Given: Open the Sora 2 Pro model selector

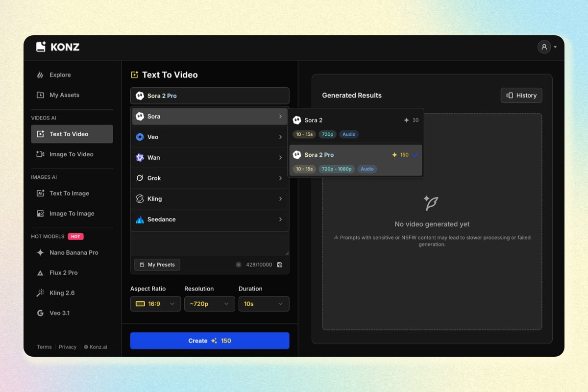Looking at the screenshot, I should point(210,96).
